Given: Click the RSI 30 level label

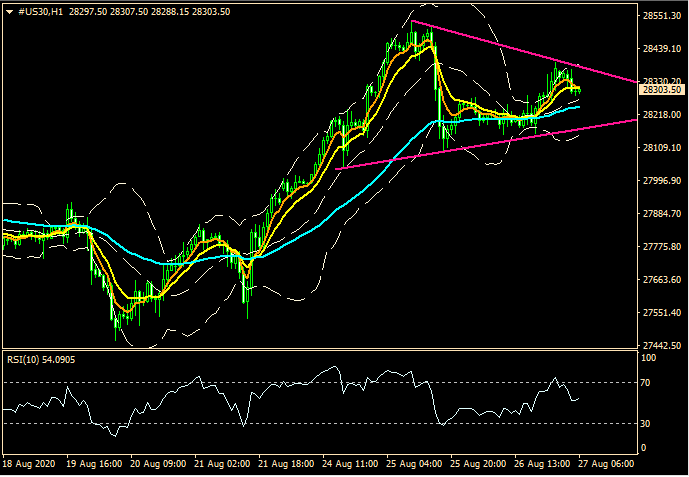Looking at the screenshot, I should coord(648,424).
